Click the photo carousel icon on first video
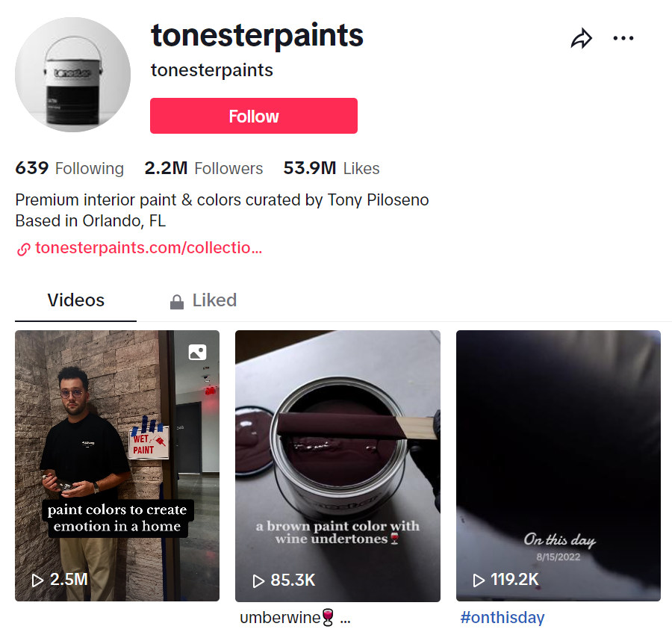This screenshot has width=672, height=641. point(198,352)
